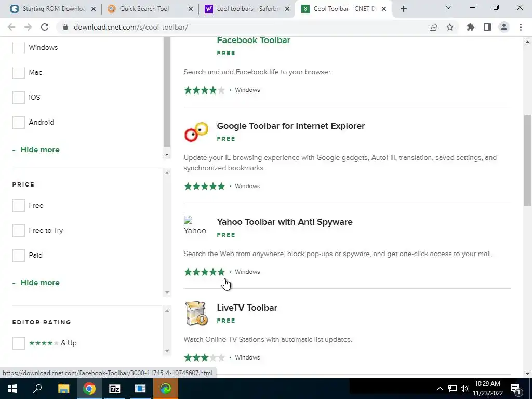Image resolution: width=532 pixels, height=399 pixels.
Task: Click the browser forward arrow
Action: click(x=28, y=27)
